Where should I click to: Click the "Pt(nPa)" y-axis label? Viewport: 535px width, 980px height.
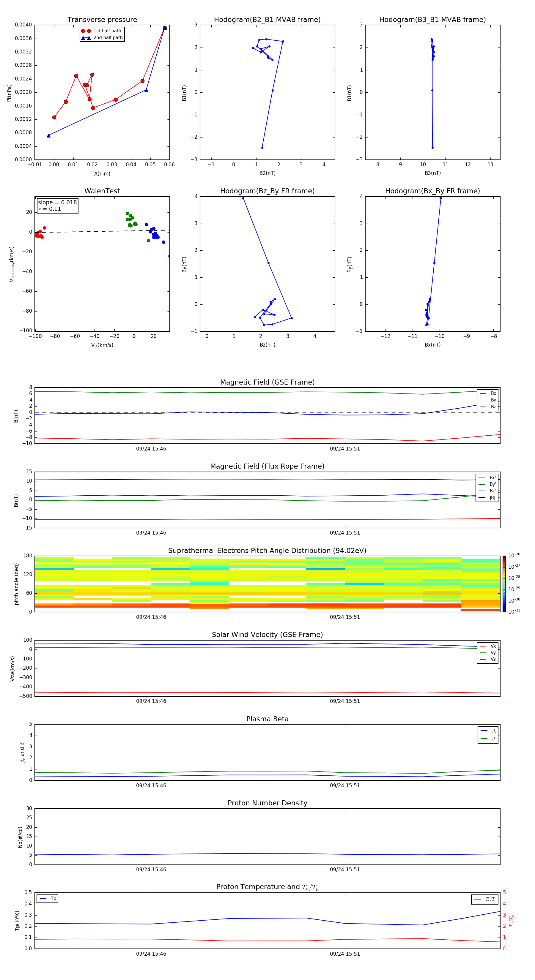pos(9,93)
